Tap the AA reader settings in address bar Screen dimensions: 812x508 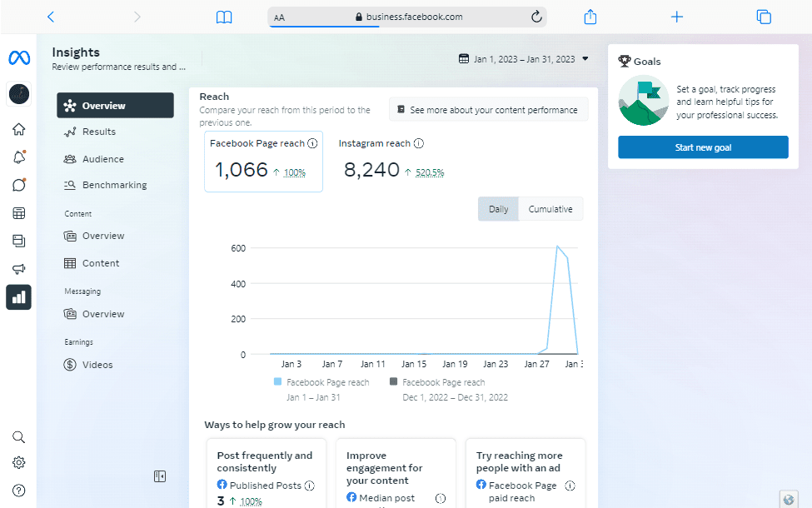pos(279,17)
